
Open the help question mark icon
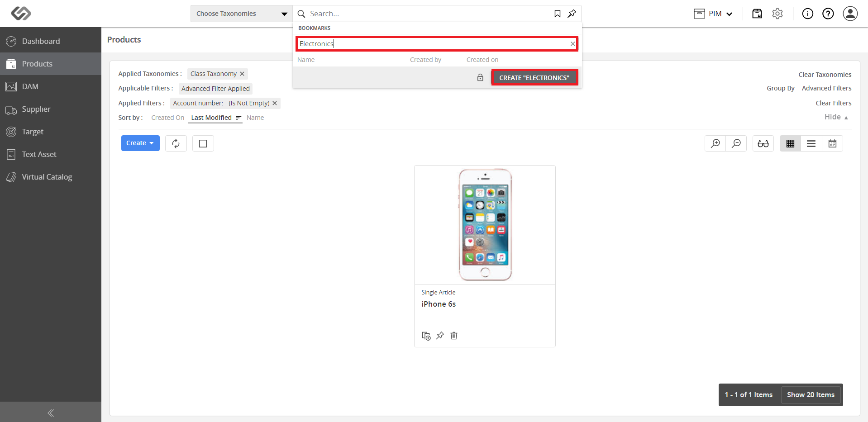[828, 14]
